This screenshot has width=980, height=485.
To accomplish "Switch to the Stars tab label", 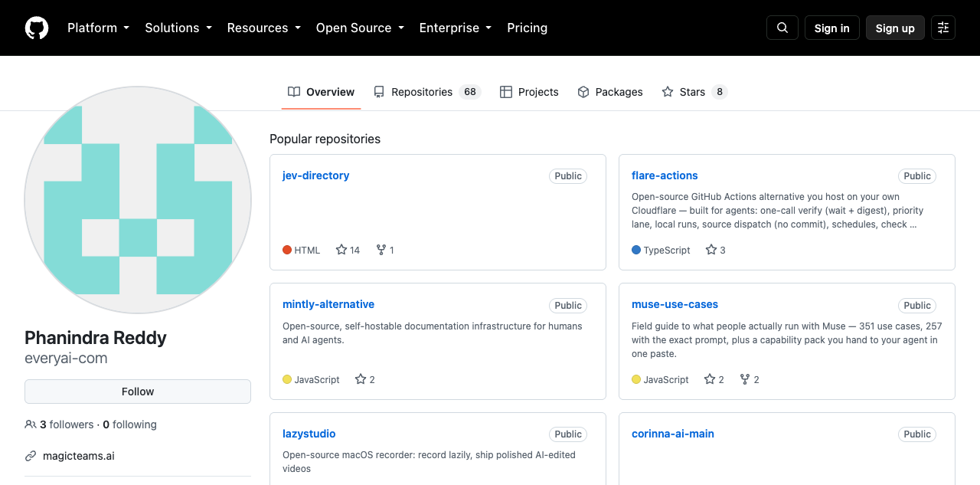I will [x=692, y=92].
